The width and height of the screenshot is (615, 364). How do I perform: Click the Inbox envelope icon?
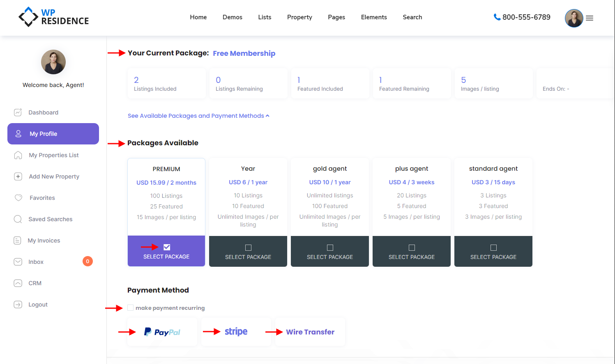pyautogui.click(x=18, y=262)
